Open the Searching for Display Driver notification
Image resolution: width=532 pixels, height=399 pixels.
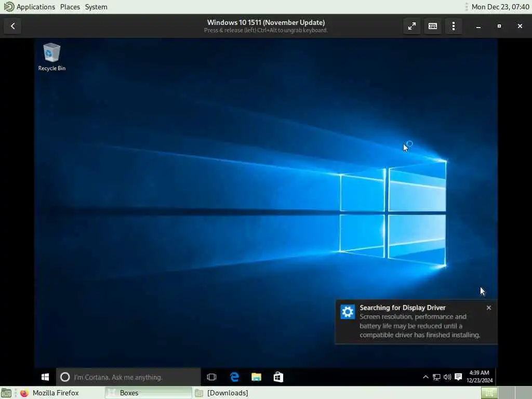(x=416, y=322)
